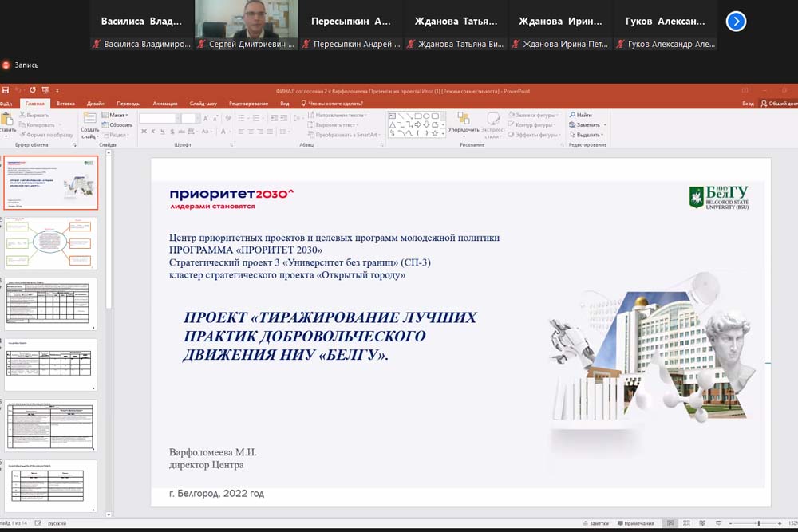The height and width of the screenshot is (532, 798).
Task: Click Сбросить to reset slide layout
Action: 120,125
